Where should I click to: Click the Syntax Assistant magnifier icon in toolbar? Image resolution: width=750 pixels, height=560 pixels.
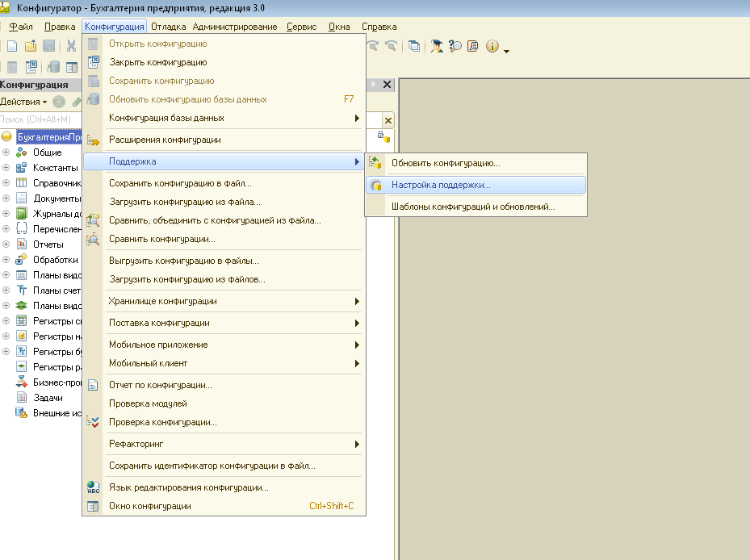[455, 46]
